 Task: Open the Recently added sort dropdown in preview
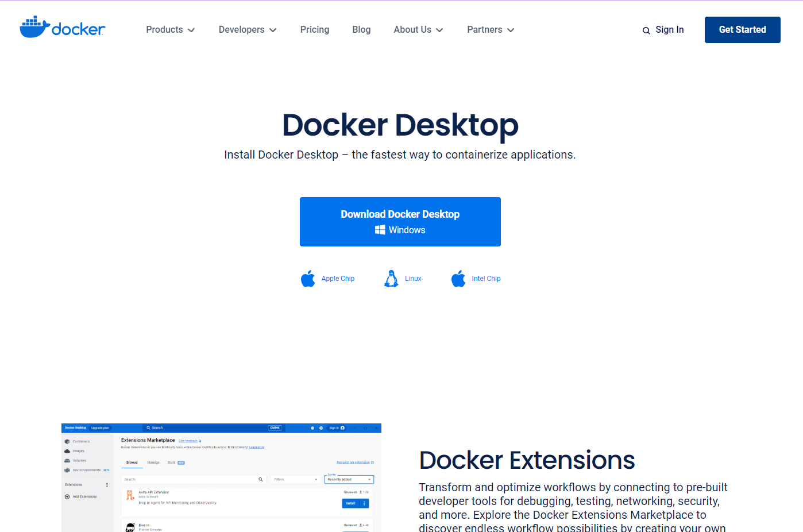pos(349,479)
